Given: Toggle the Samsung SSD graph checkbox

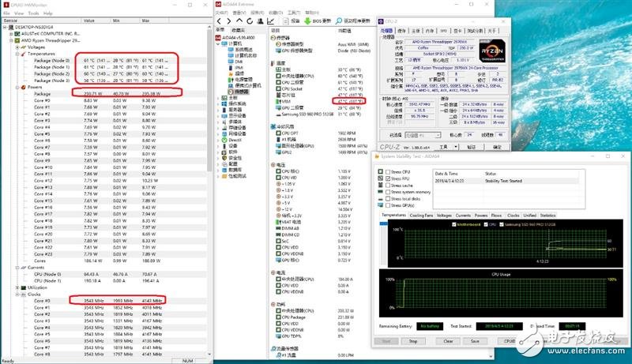Looking at the screenshot, I should [502, 224].
